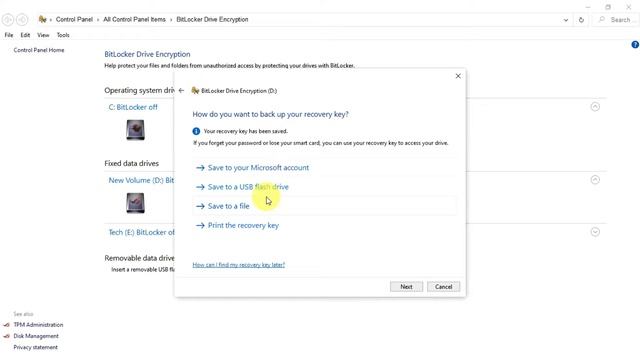Click the Cancel button
640x360 pixels.
[443, 287]
